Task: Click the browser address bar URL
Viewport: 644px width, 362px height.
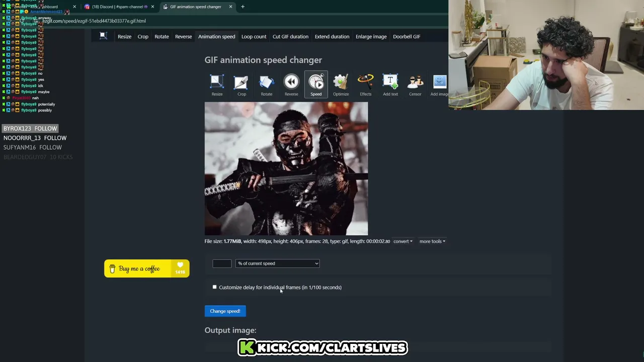Action: point(94,21)
